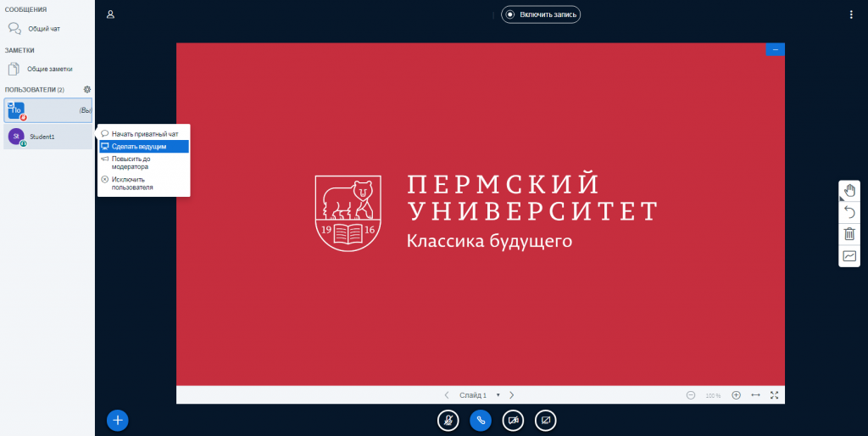
Task: Open the Слайд 1 slide dropdown
Action: (x=480, y=395)
